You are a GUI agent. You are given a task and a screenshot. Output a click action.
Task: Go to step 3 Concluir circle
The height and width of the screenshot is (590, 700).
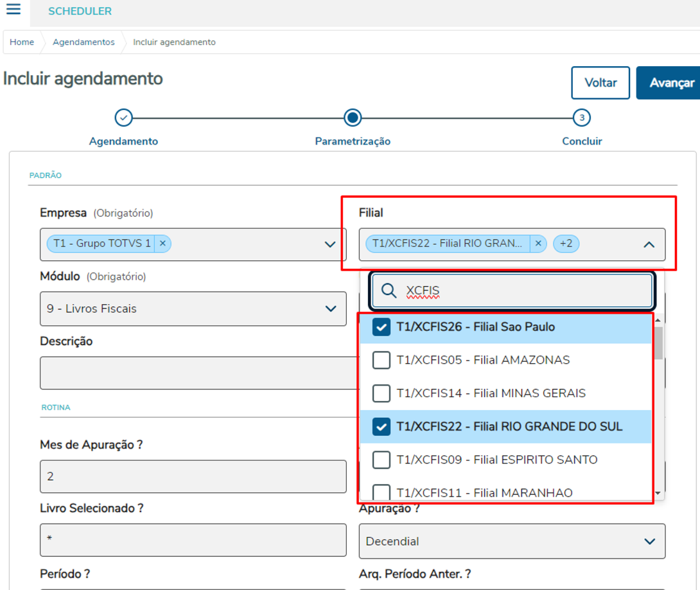click(581, 118)
